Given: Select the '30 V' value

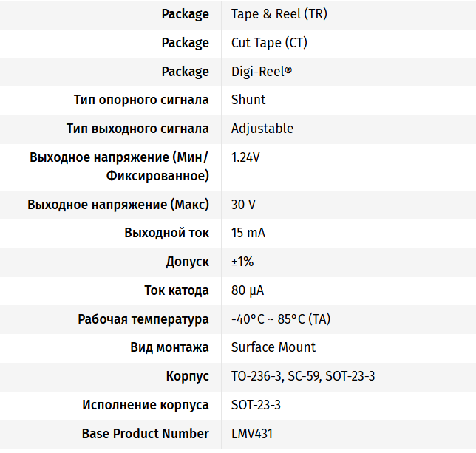Looking at the screenshot, I should pos(244,205).
